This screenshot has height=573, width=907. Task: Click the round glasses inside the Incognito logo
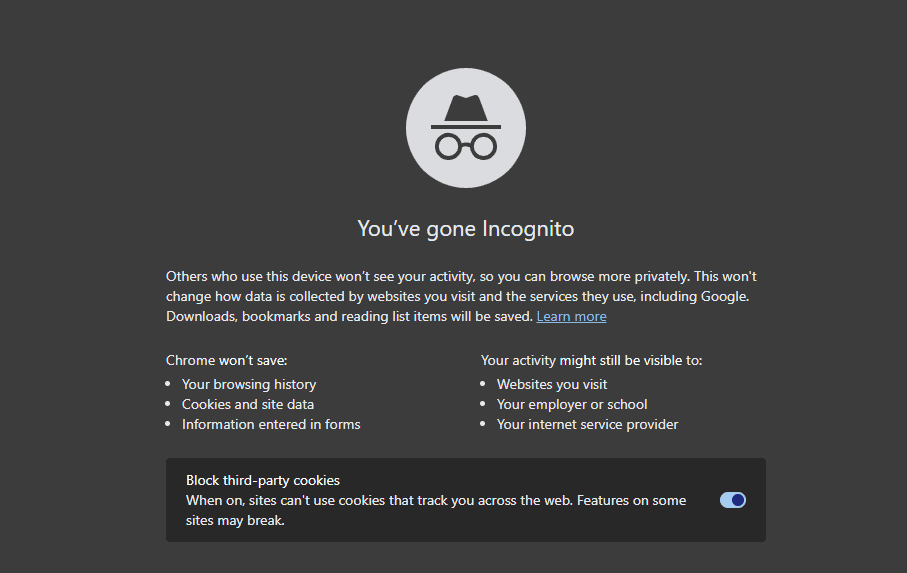[466, 146]
